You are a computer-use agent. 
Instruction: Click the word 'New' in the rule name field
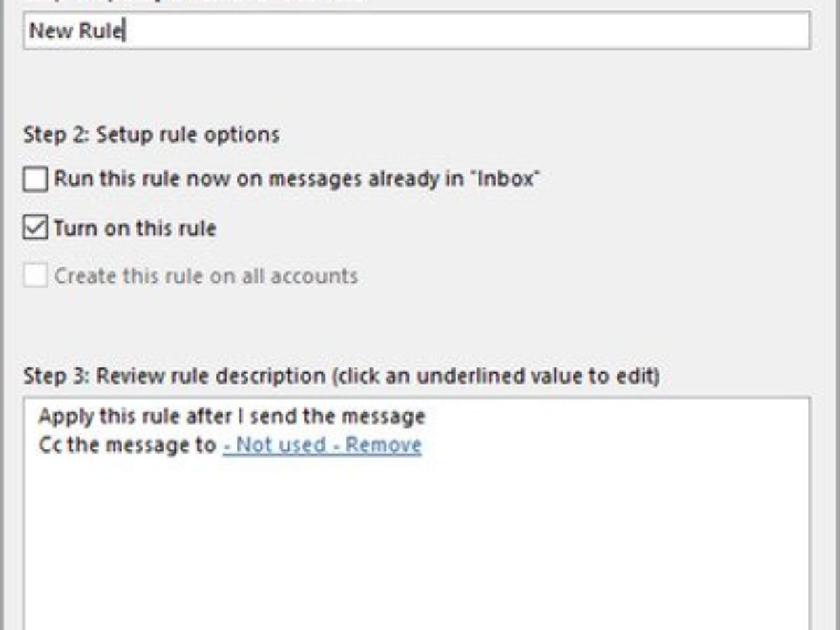(x=47, y=31)
